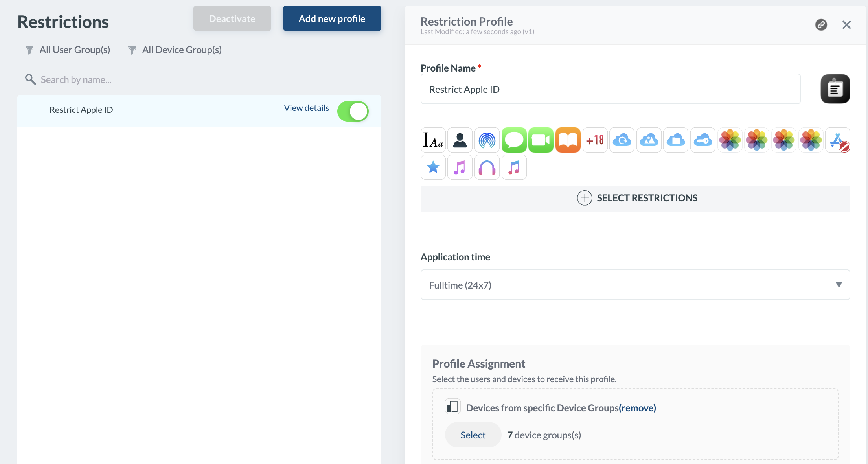Click the iCloud photos cloud icon

(x=649, y=140)
